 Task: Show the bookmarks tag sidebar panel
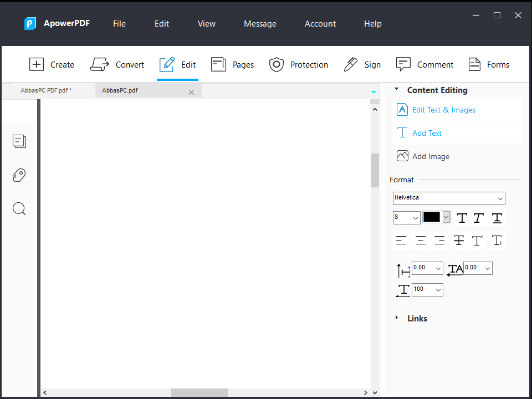(x=19, y=175)
